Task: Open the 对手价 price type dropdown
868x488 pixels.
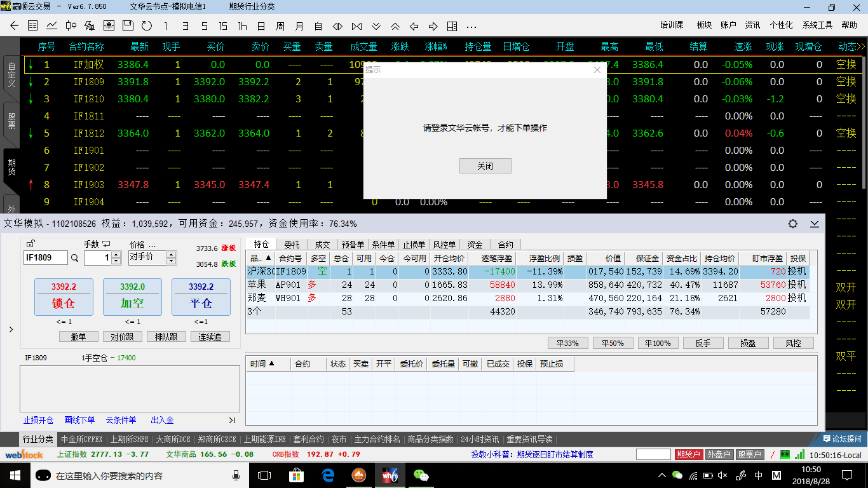Action: pyautogui.click(x=171, y=257)
